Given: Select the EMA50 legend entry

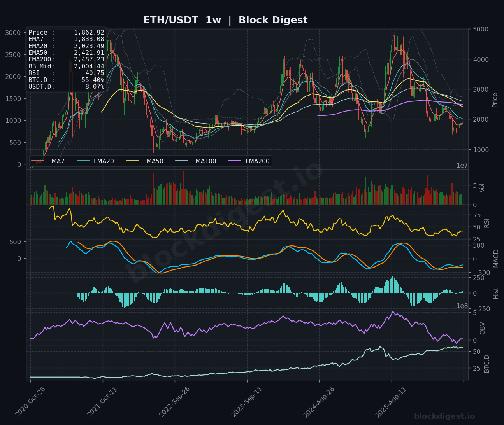Looking at the screenshot, I should [144, 161].
